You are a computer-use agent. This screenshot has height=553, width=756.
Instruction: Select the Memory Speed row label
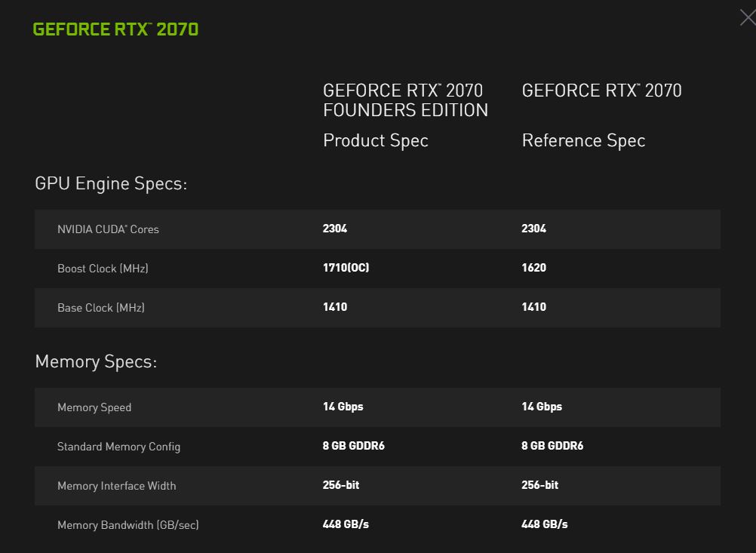(94, 407)
